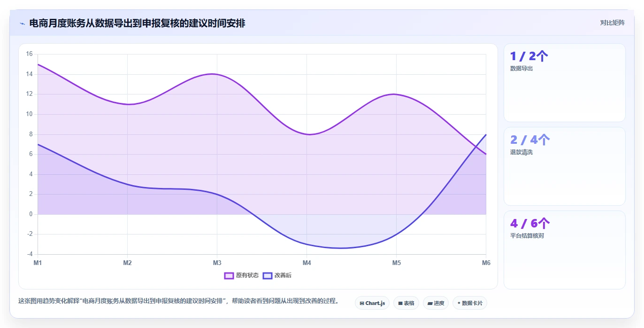Click the 2 / 4个 value
644x328 pixels.
pyautogui.click(x=530, y=140)
